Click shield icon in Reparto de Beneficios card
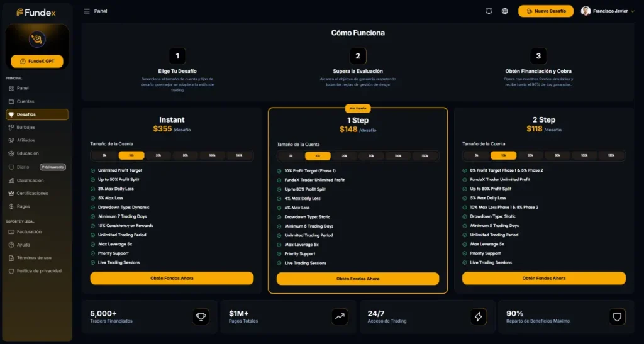 (617, 316)
